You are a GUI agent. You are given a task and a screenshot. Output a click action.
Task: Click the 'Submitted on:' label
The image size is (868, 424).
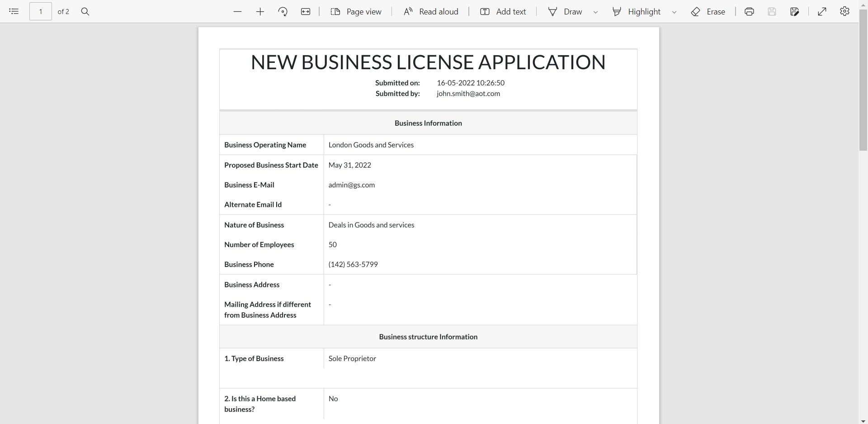[397, 83]
